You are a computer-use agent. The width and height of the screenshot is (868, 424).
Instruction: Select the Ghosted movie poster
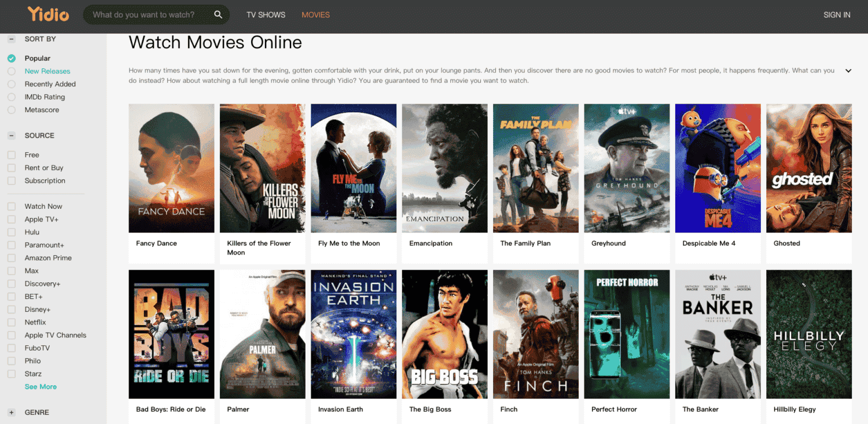[x=808, y=168]
